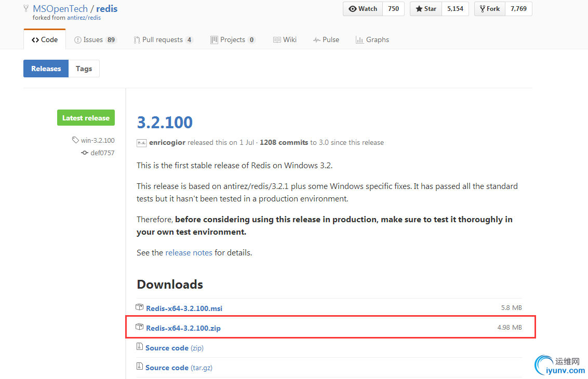Click the Wiki book icon
Screen dimensions: 588x379
[277, 40]
